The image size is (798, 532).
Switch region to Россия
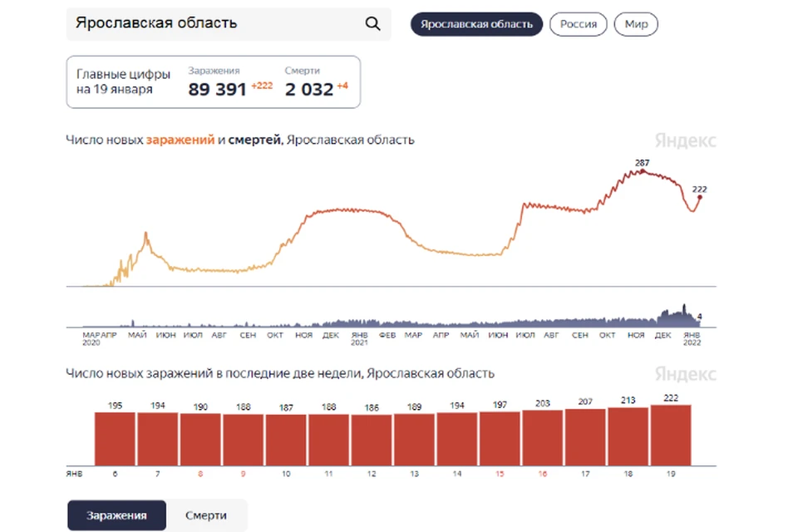[x=579, y=24]
